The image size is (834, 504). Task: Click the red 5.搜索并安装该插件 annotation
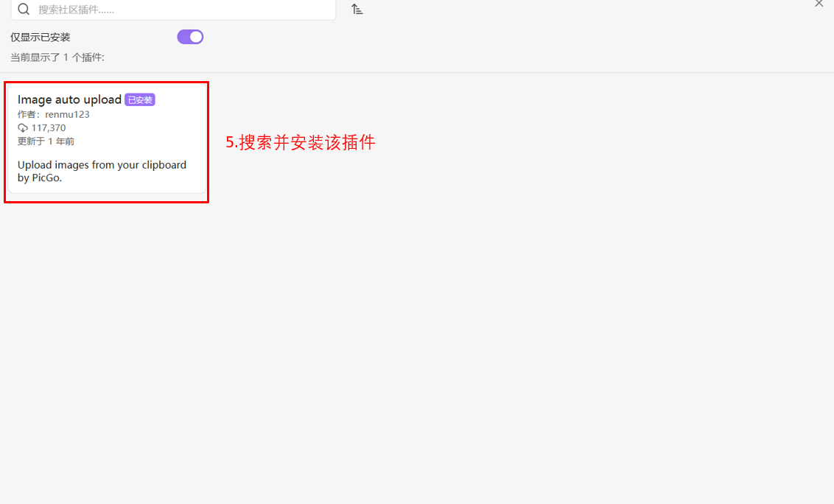pyautogui.click(x=301, y=142)
